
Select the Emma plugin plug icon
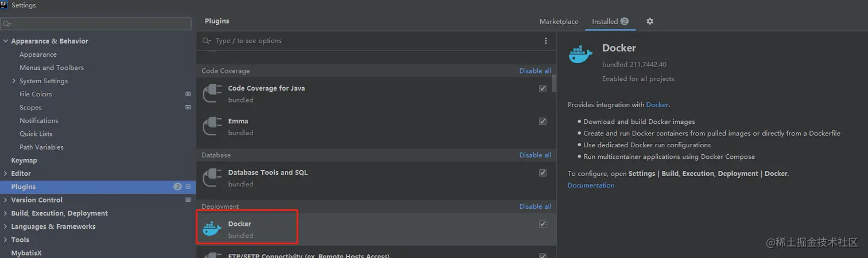212,127
